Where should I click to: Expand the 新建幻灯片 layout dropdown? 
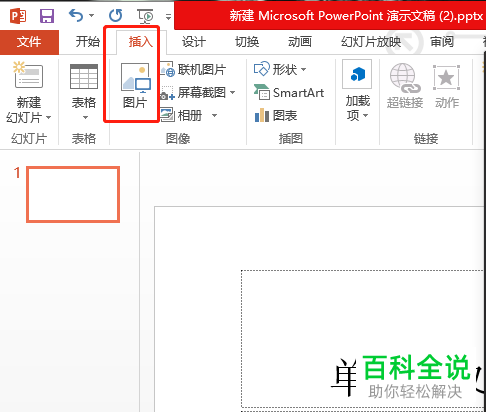click(x=49, y=117)
